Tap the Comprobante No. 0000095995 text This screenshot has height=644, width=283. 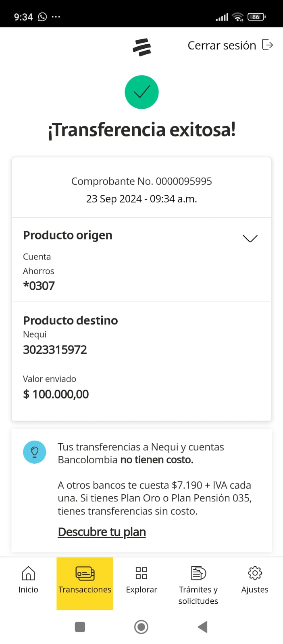[141, 181]
